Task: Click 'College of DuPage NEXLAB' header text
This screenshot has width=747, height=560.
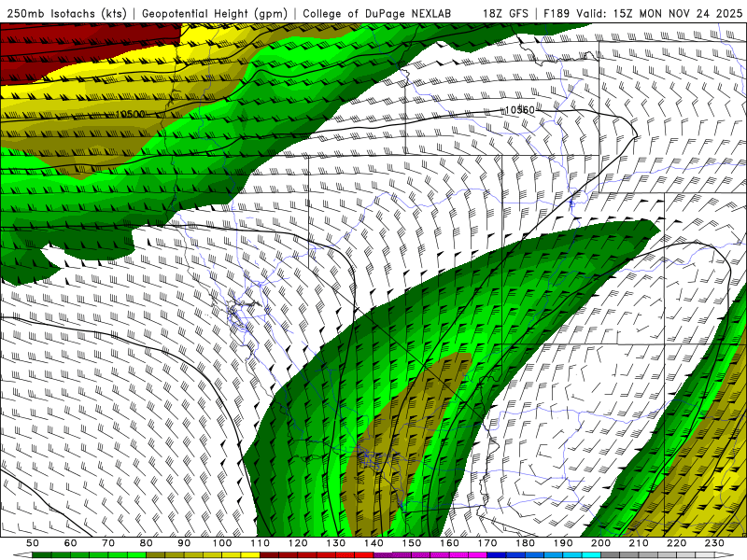Action: pos(376,13)
